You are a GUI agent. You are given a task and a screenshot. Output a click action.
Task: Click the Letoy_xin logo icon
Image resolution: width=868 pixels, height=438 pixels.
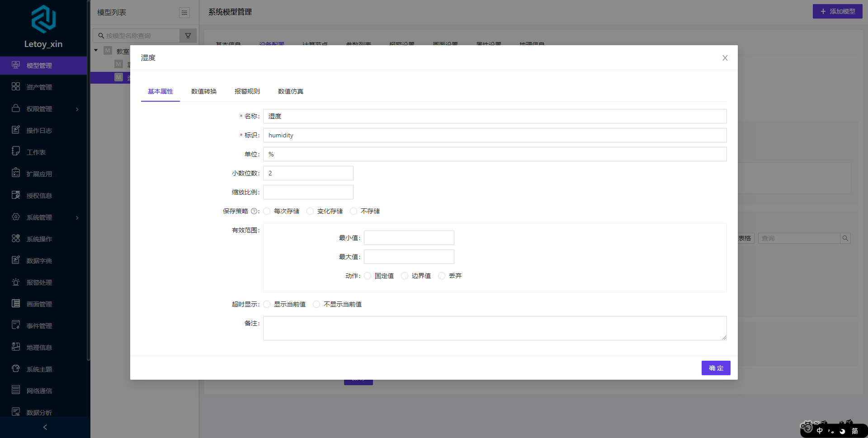[x=43, y=19]
